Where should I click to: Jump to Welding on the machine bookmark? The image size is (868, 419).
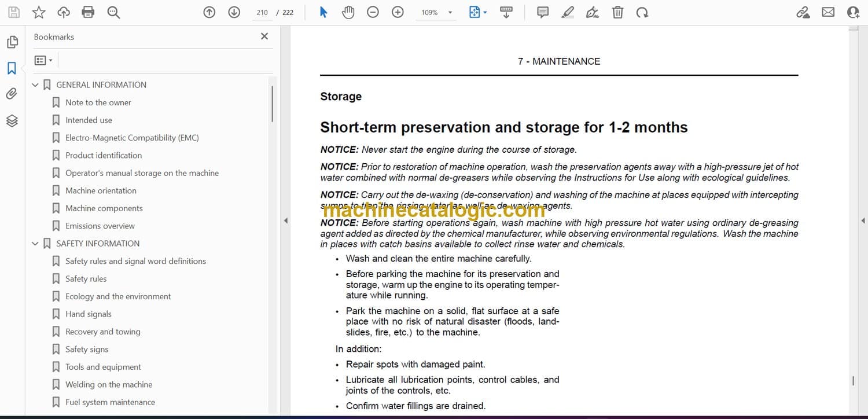[x=109, y=385]
